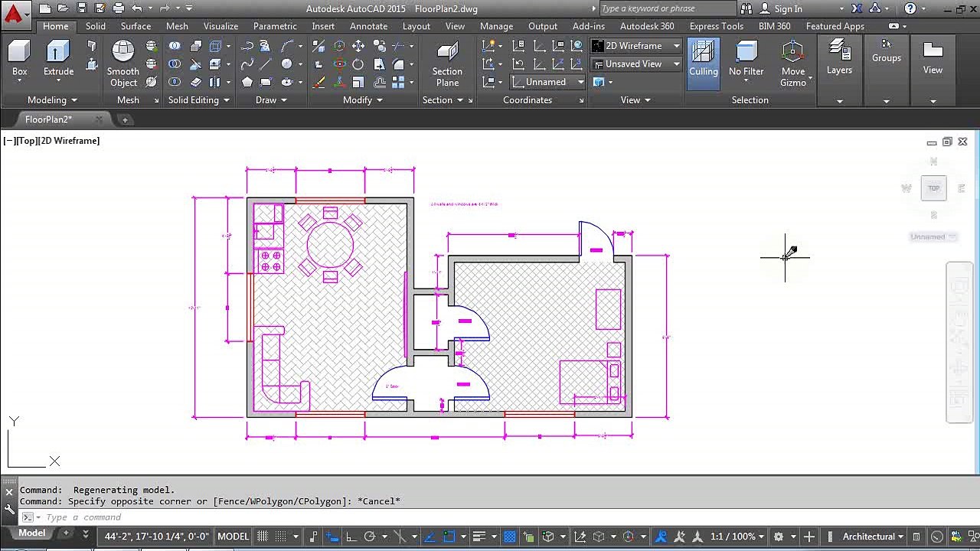The image size is (980, 551).
Task: Open the Section Plane tool
Action: point(447,64)
